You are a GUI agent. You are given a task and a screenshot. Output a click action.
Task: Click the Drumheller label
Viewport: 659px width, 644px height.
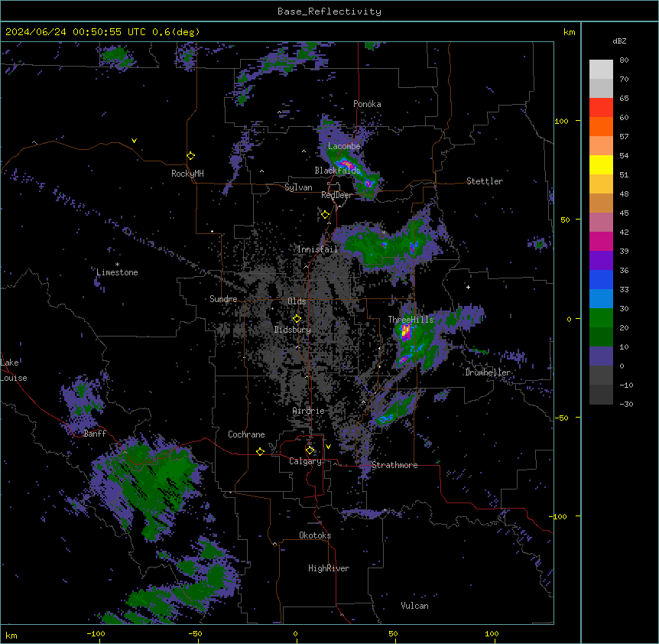coord(488,372)
